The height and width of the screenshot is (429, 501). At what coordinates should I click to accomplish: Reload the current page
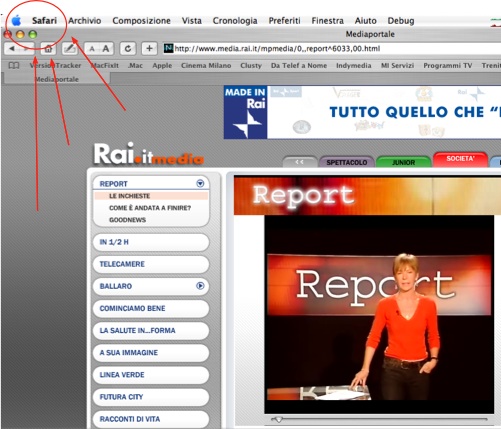click(128, 49)
